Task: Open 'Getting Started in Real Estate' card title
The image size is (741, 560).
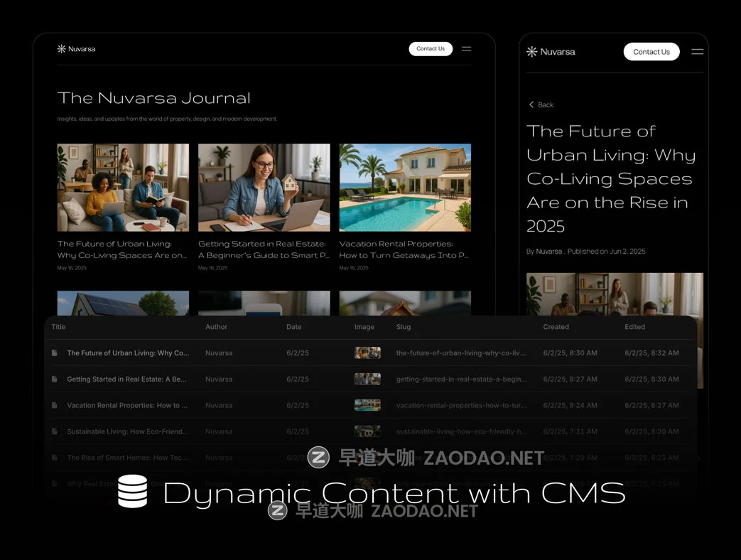Action: pos(264,249)
